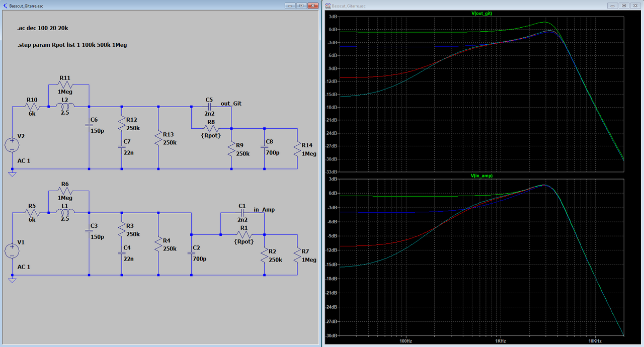Click the 1Meg value under R11

[65, 92]
